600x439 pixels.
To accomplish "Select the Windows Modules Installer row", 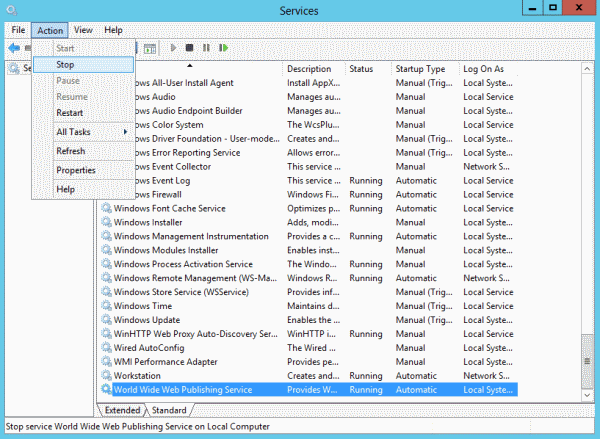I will 309,250.
